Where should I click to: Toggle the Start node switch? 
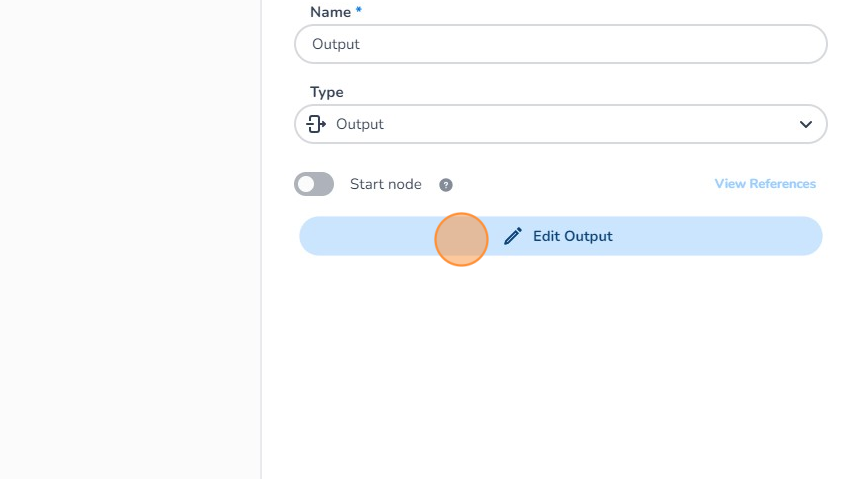pyautogui.click(x=314, y=184)
